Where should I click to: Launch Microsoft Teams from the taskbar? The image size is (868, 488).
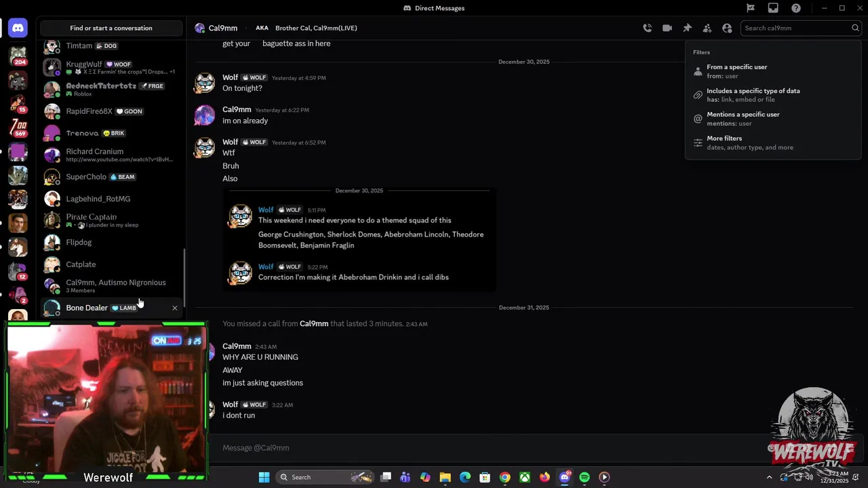pyautogui.click(x=406, y=477)
